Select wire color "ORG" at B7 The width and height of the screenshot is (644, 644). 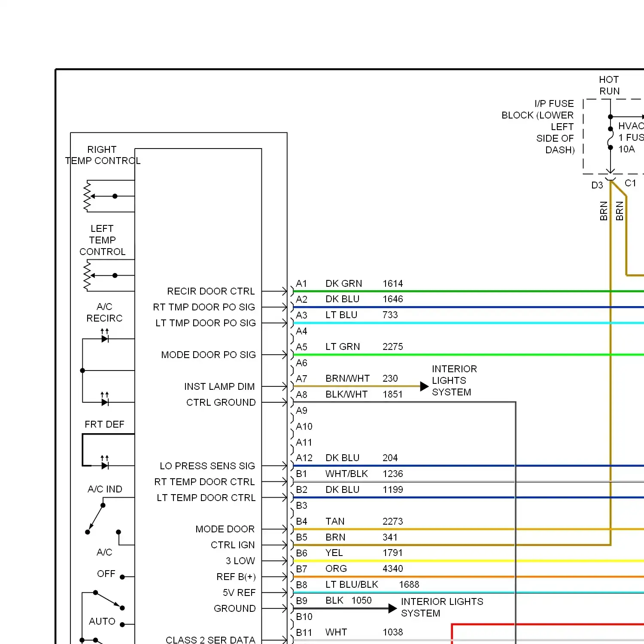click(336, 568)
